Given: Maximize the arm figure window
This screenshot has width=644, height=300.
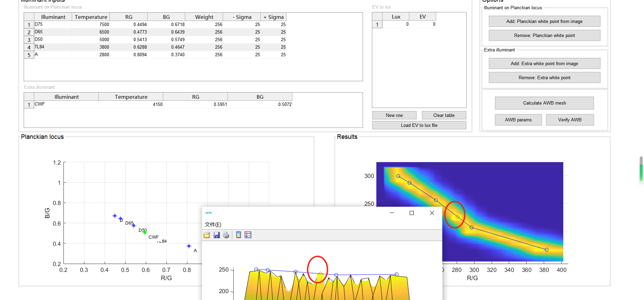Looking at the screenshot, I should tap(412, 213).
